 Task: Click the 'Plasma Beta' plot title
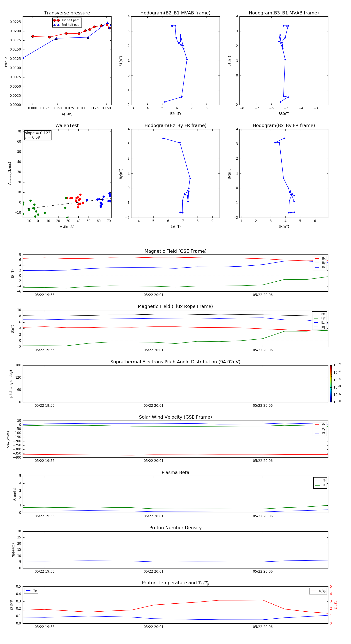(175, 472)
